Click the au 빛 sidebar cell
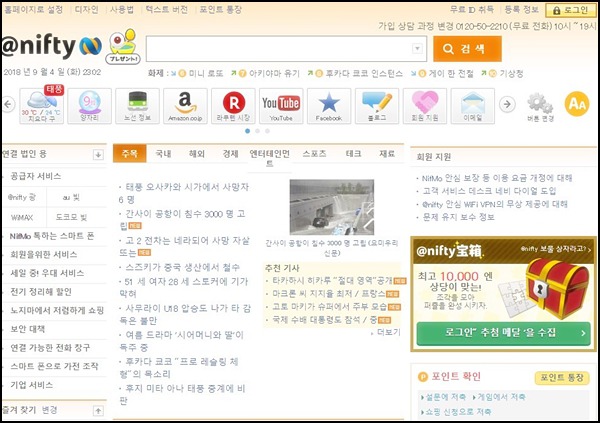Viewport: 600px width, 423px height. (x=71, y=198)
